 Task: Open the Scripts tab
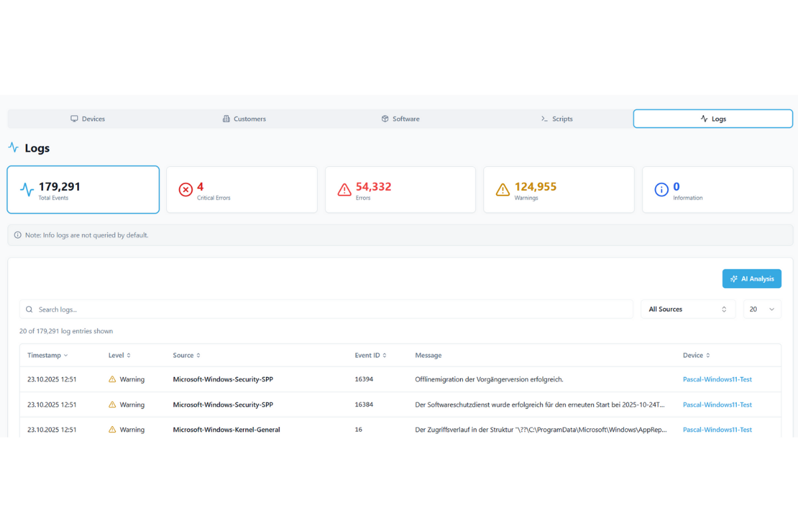pyautogui.click(x=557, y=119)
